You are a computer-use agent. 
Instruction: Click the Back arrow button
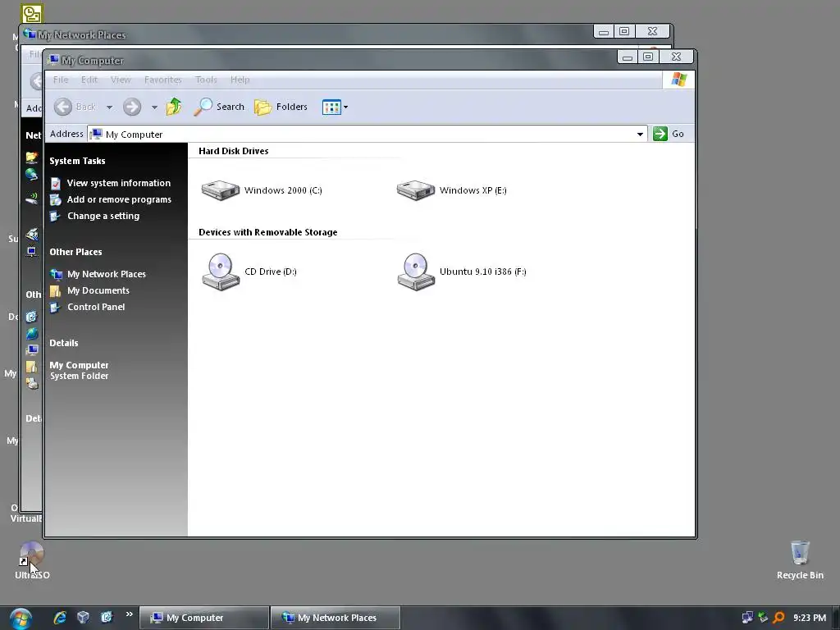point(63,107)
